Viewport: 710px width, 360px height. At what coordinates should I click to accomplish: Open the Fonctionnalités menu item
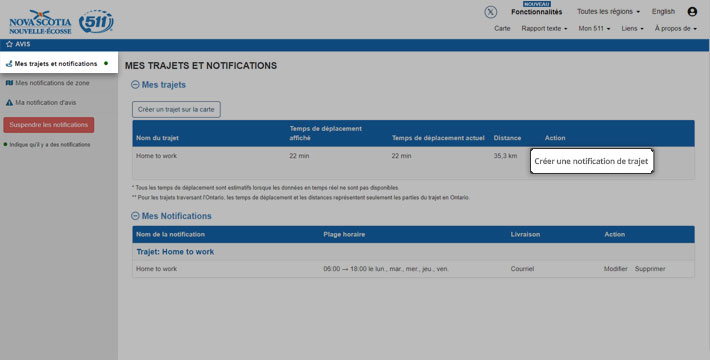(537, 12)
